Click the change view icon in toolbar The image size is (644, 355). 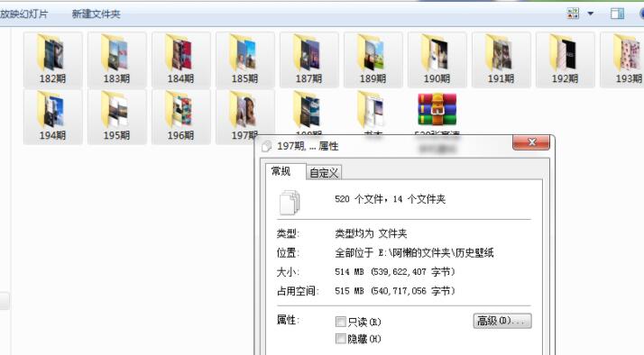[573, 14]
